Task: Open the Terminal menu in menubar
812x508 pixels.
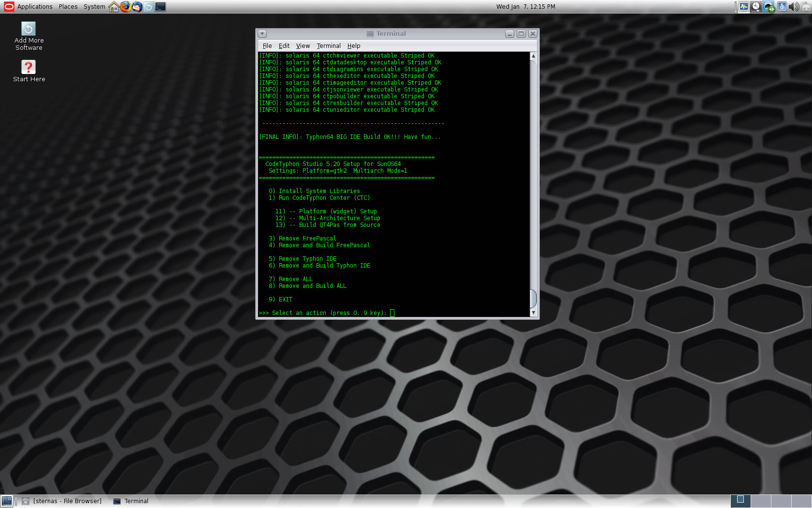Action: click(329, 46)
